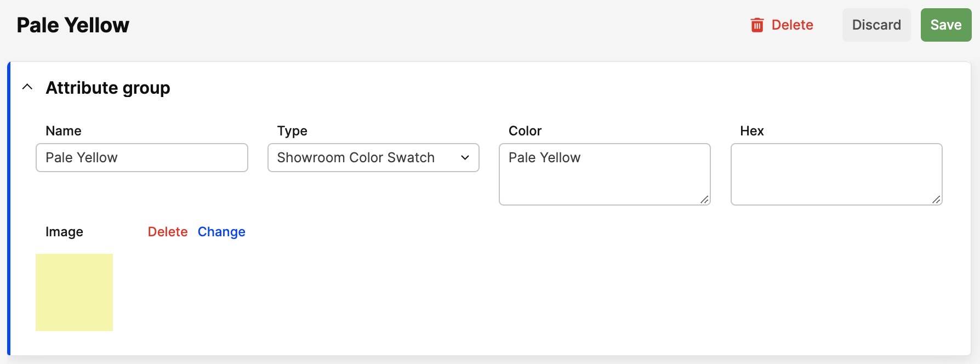Click the Delete text next to trash icon
The height and width of the screenshot is (364, 980).
point(792,25)
